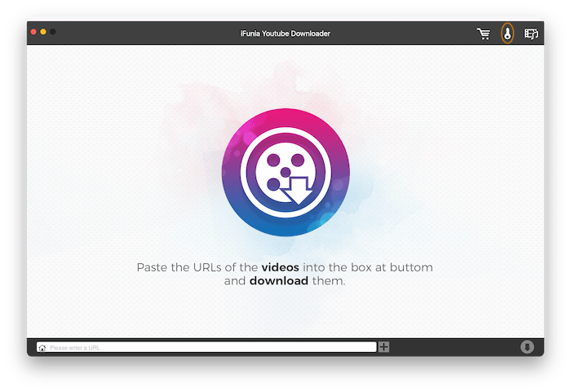Open the downloaded media library icon
The width and height of the screenshot is (571, 392).
tap(532, 33)
